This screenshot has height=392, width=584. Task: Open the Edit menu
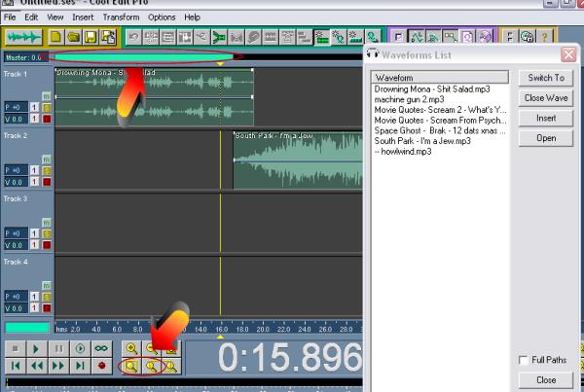click(31, 18)
